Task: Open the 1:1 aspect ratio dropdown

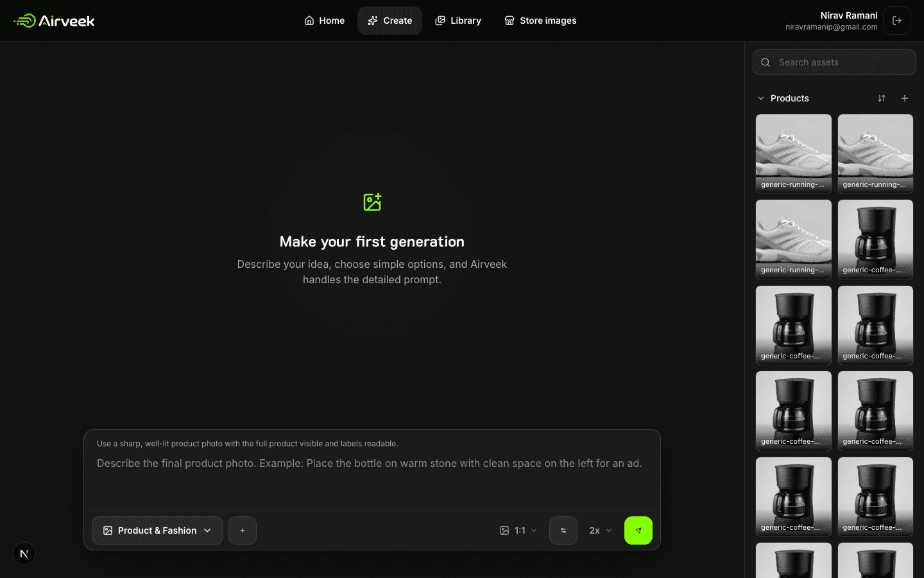Action: click(518, 530)
